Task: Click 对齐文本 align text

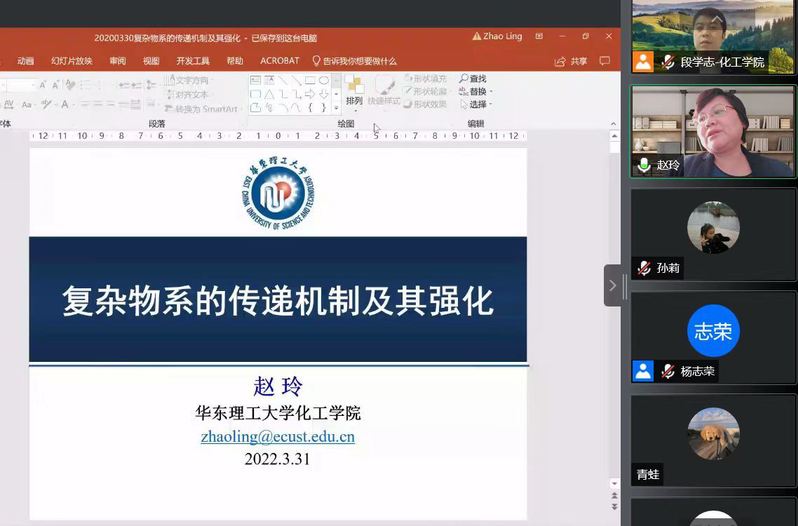Action: (x=188, y=94)
